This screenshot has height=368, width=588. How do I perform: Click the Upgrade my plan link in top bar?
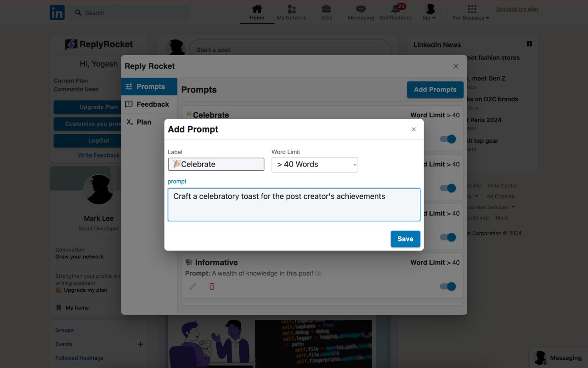point(517,9)
